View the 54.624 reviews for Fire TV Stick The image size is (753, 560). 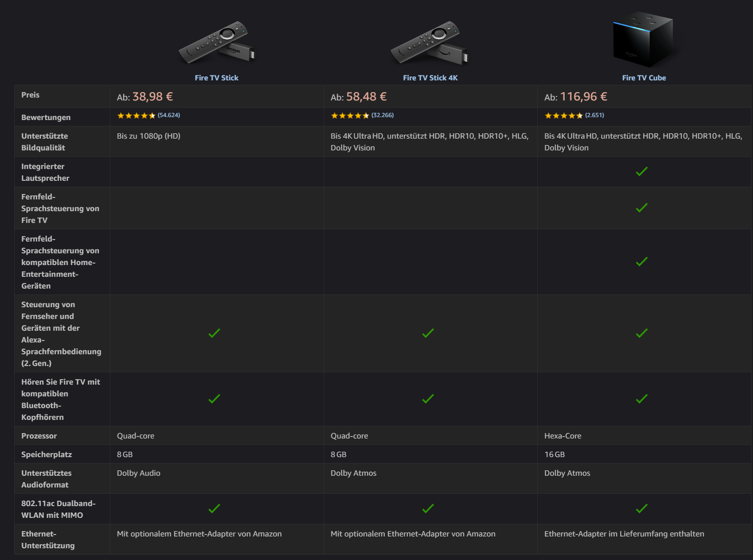coord(169,115)
